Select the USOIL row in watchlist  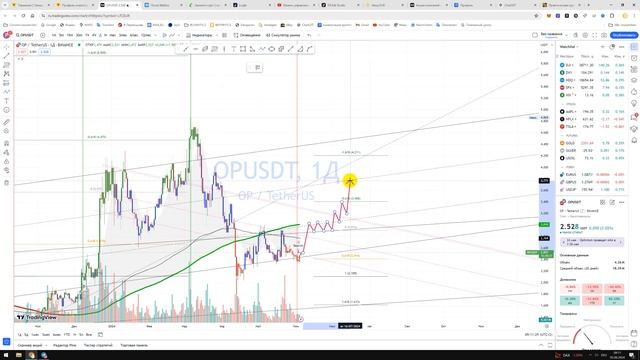click(592, 158)
